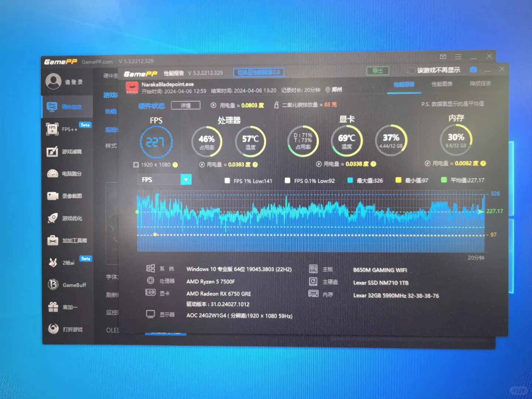Screen dimensions: 532x399
Task: Click the GPU 69℃ temperature gauge
Action: click(347, 140)
